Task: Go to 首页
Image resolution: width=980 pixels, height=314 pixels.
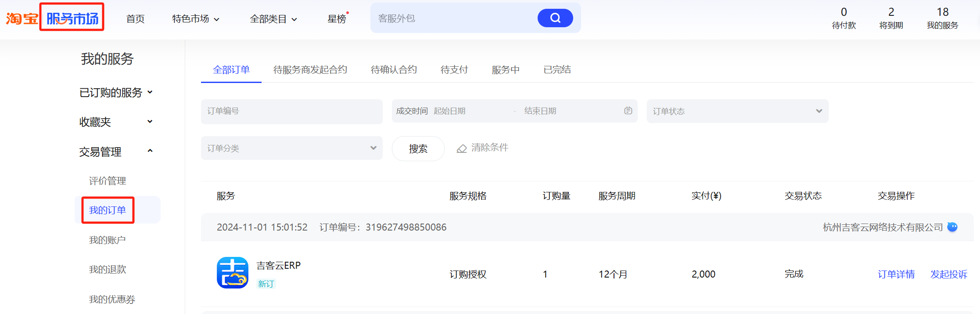Action: tap(135, 19)
